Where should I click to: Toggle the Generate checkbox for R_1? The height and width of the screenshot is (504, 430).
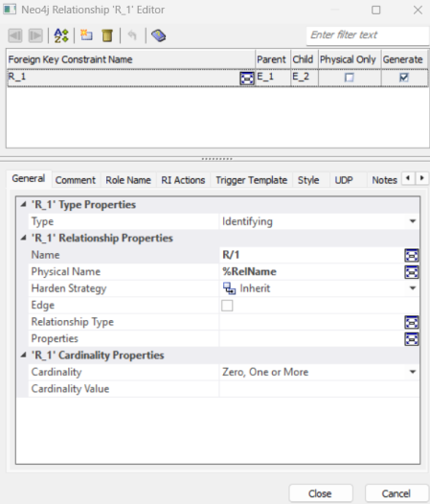[x=403, y=78]
